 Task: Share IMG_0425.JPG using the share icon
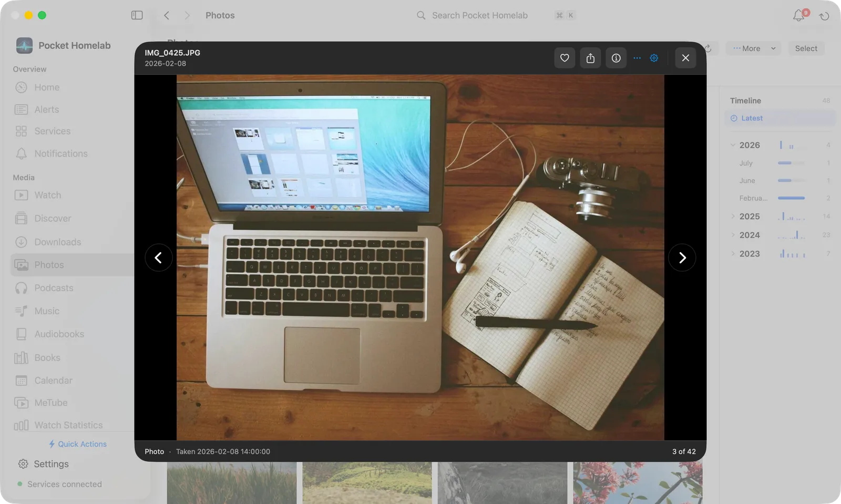point(590,58)
